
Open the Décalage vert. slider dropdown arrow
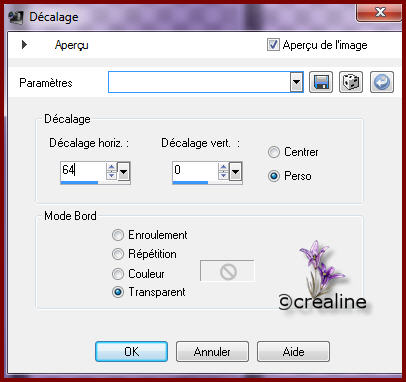(236, 171)
